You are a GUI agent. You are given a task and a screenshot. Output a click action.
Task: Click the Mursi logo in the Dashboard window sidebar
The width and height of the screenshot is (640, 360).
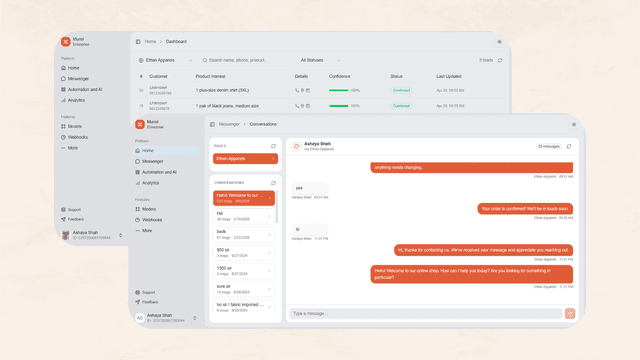(65, 41)
